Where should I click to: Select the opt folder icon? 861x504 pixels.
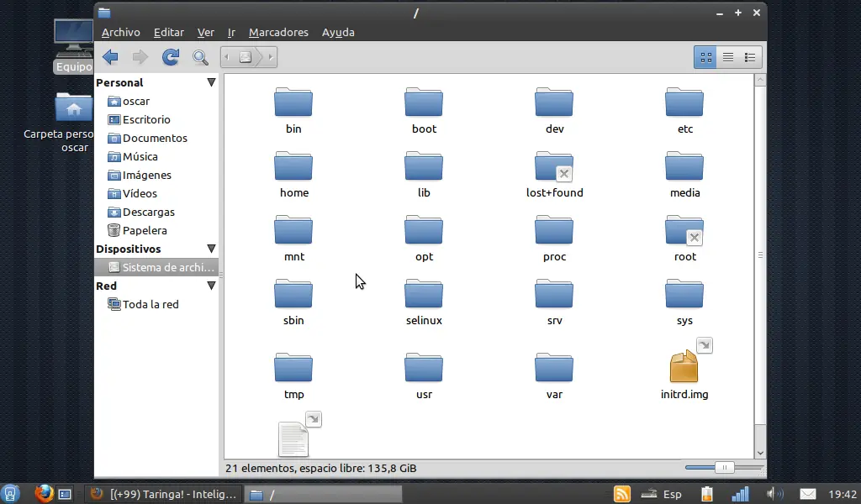coord(424,230)
